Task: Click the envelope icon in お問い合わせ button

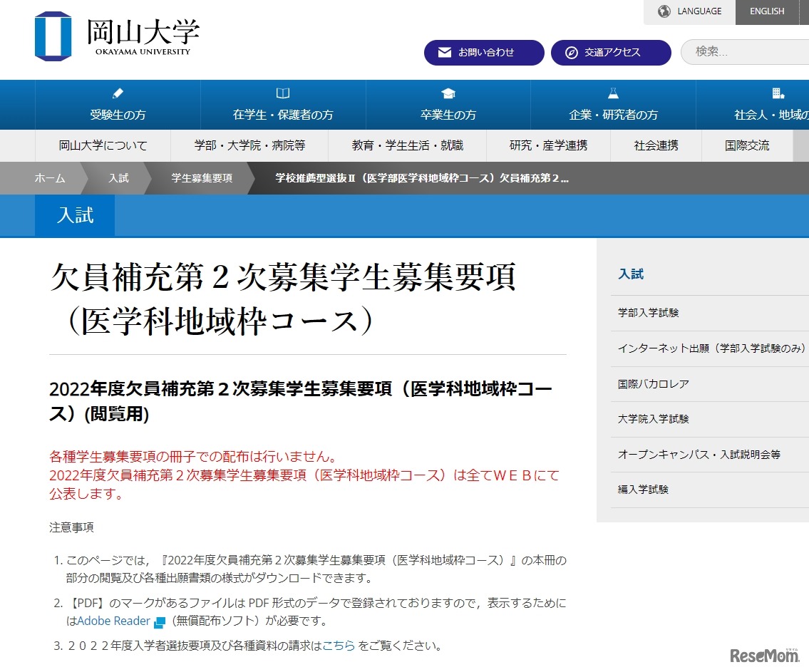Action: [445, 52]
